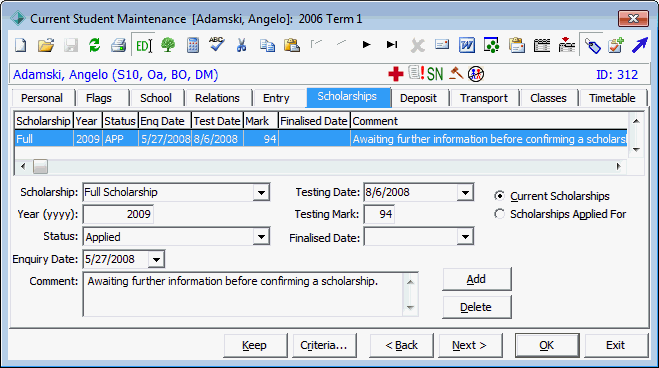Switch to the Personal tab
The image size is (659, 368).
pos(42,98)
